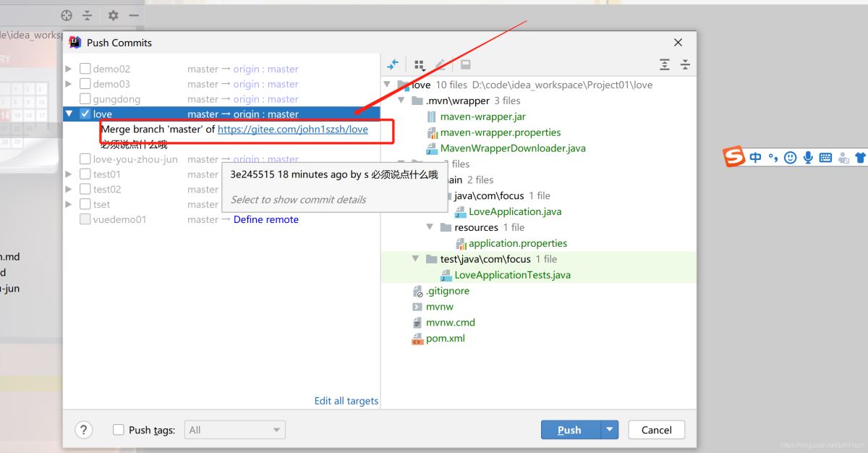
Task: Check the love-you-zhou-jun repository checkbox
Action: 85,159
